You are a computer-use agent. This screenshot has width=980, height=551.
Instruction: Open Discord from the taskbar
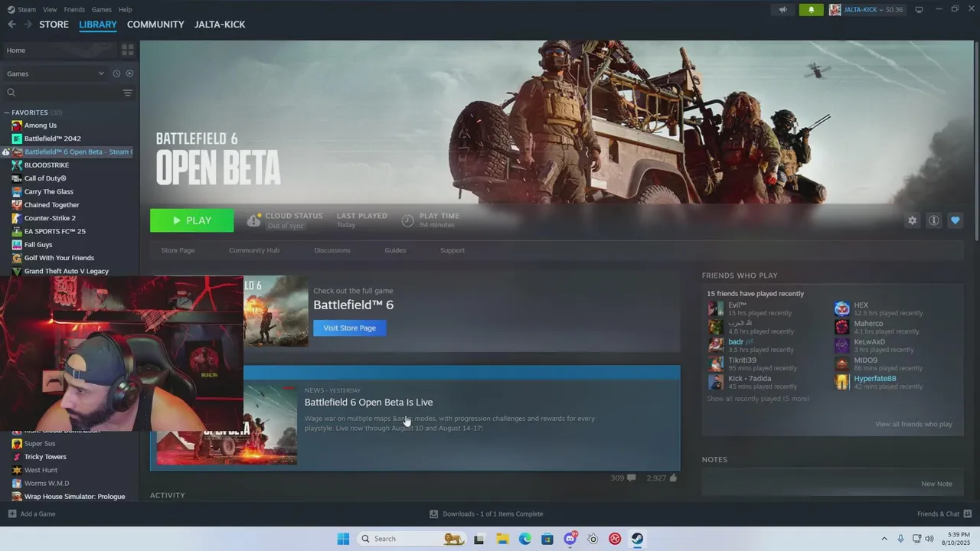(570, 539)
